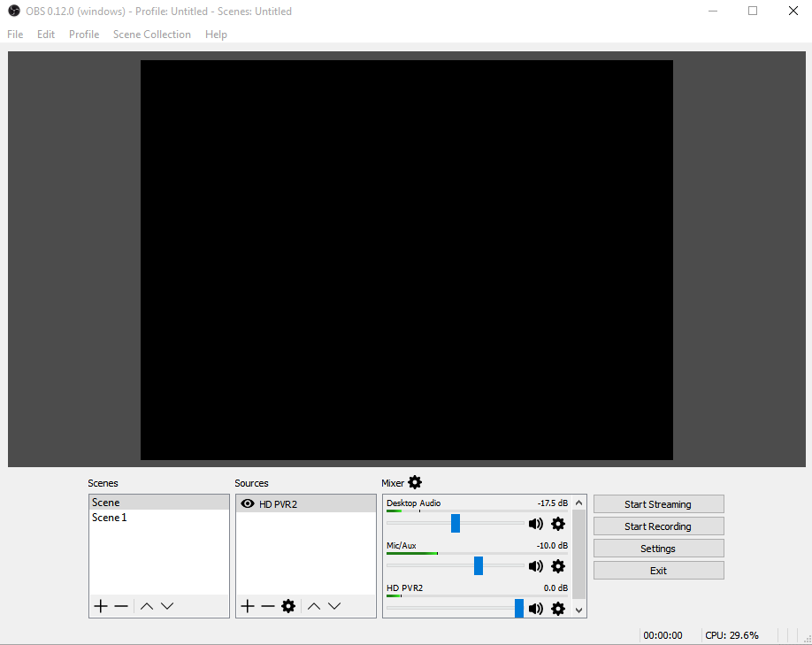Open the Settings button
Viewport: 812px width, 645px height.
click(x=658, y=549)
